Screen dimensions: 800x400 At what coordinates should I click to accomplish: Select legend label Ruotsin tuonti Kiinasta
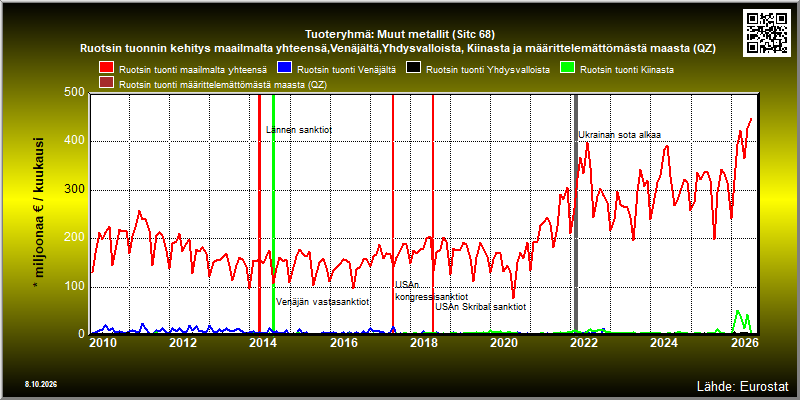[627, 70]
